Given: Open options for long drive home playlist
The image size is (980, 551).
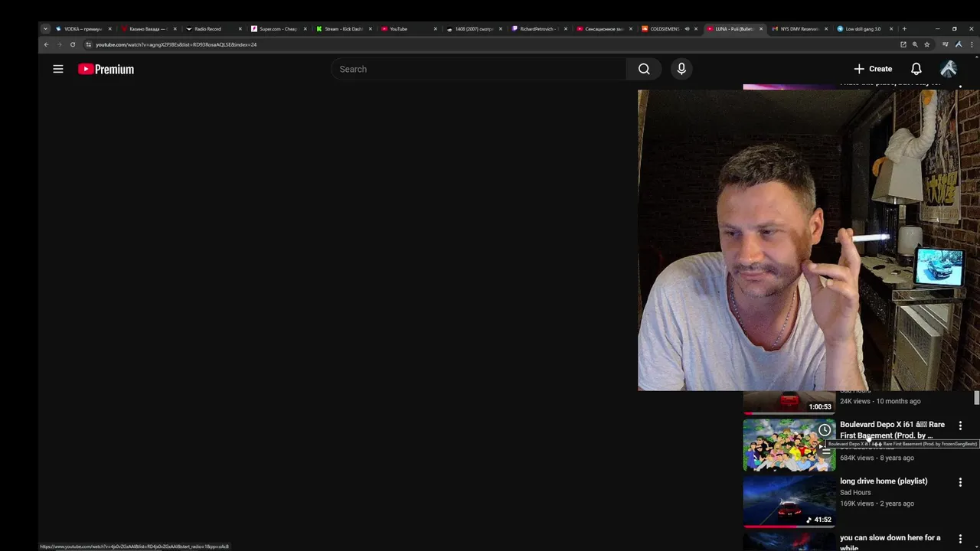Looking at the screenshot, I should pos(960,482).
